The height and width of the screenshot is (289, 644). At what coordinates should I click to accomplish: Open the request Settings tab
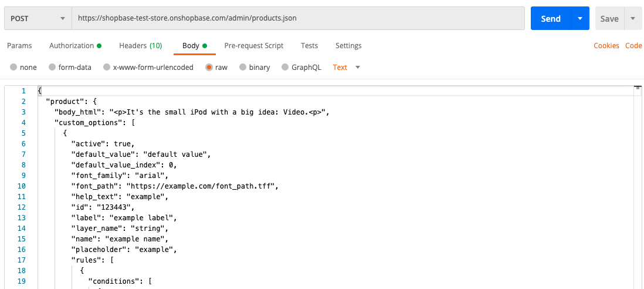point(348,46)
